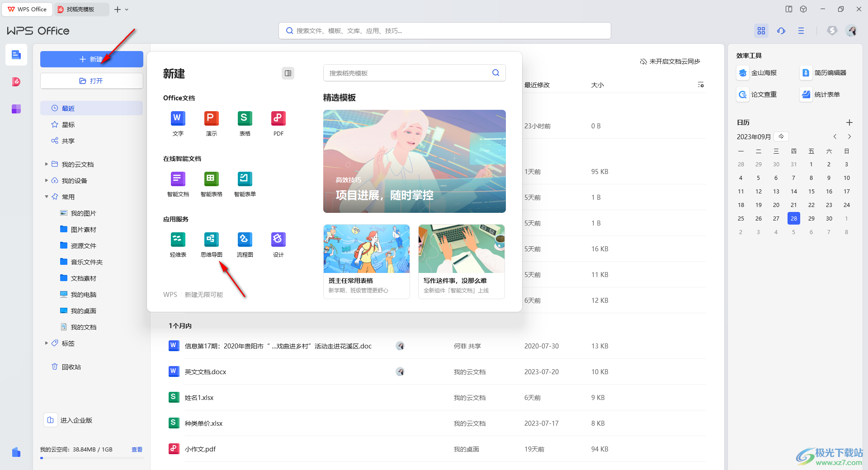Open the app center sidebar icon
Image resolution: width=868 pixels, height=470 pixels.
tap(16, 109)
